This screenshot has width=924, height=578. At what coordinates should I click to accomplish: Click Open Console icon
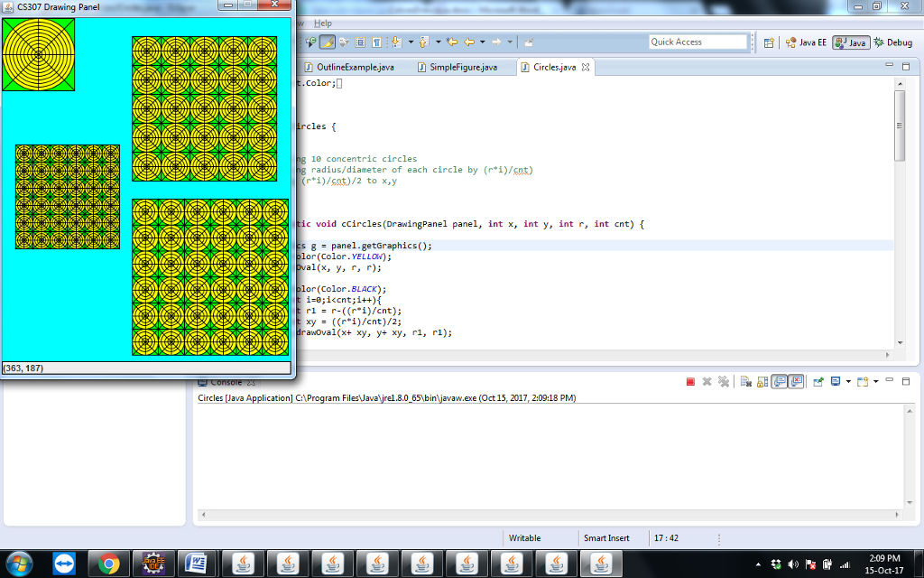click(x=863, y=382)
